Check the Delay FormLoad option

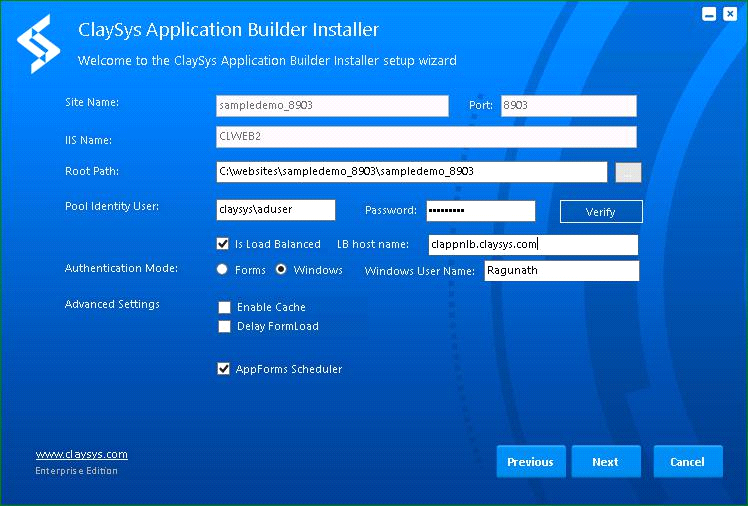[x=224, y=326]
